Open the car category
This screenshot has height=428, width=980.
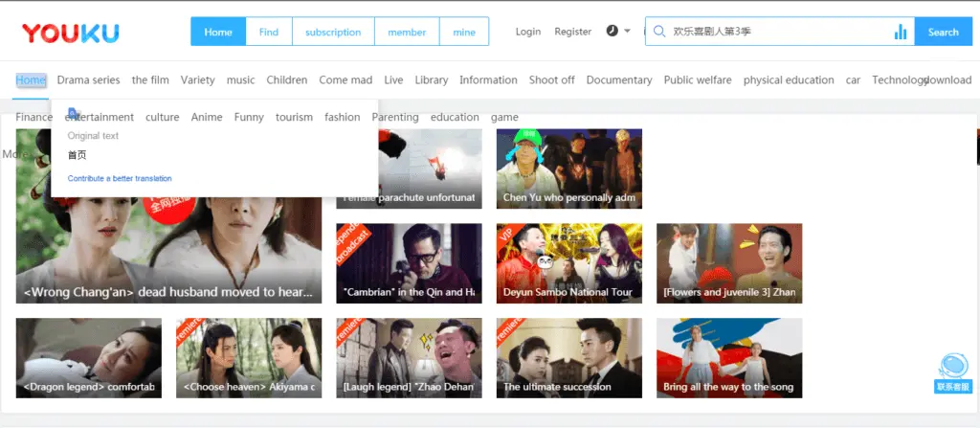(853, 80)
